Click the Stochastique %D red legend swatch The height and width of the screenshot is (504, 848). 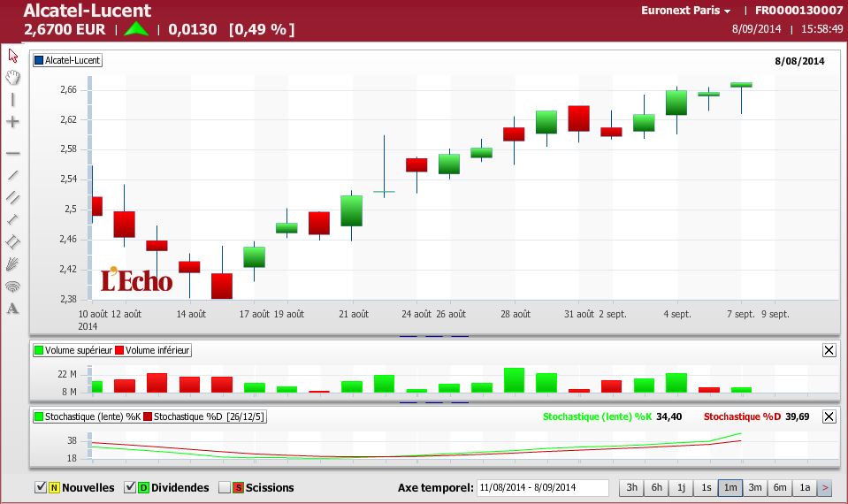pyautogui.click(x=147, y=416)
